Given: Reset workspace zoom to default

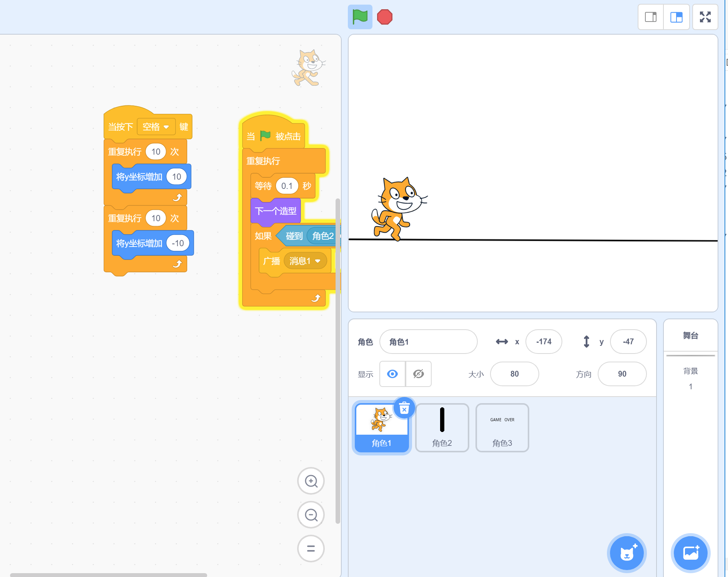Looking at the screenshot, I should click(x=311, y=549).
